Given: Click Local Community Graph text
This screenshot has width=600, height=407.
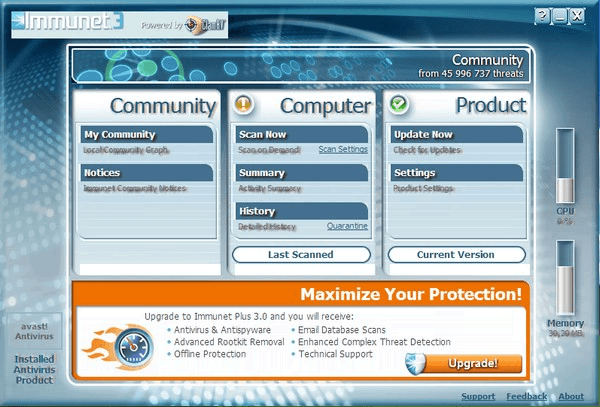Looking at the screenshot, I should point(126,150).
